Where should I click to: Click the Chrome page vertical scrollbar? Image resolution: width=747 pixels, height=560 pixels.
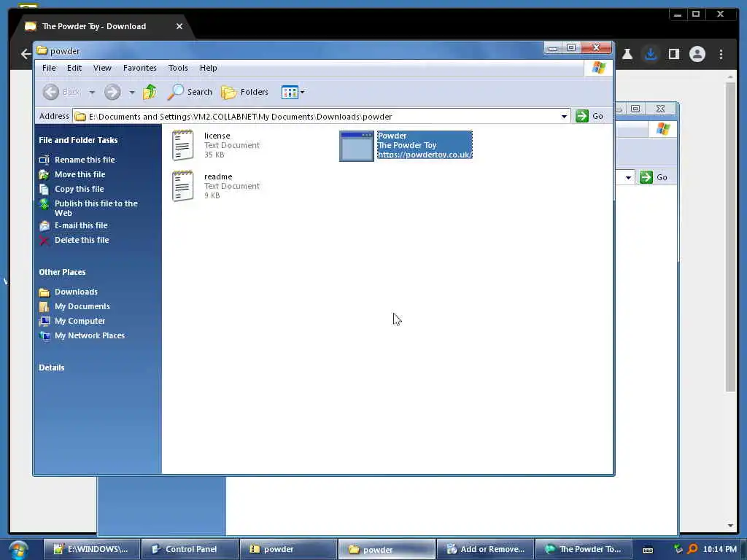730,237
